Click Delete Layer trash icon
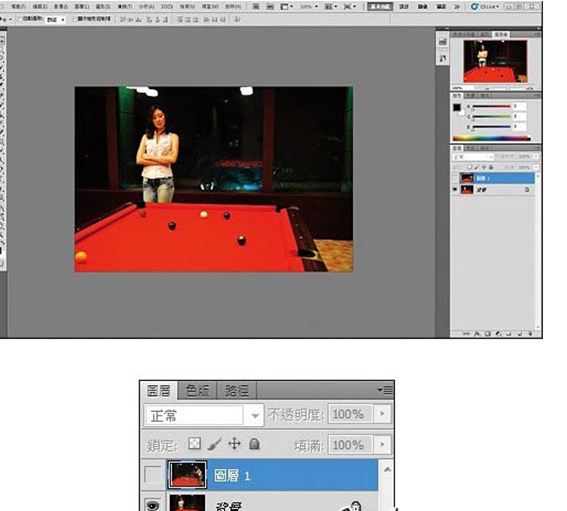 pyautogui.click(x=530, y=334)
